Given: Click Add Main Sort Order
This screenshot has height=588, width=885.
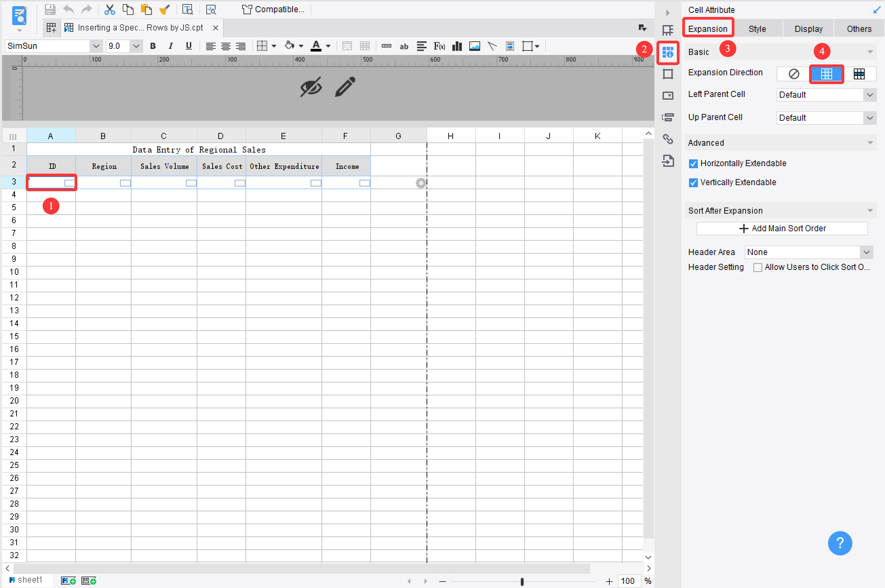Looking at the screenshot, I should [x=782, y=228].
